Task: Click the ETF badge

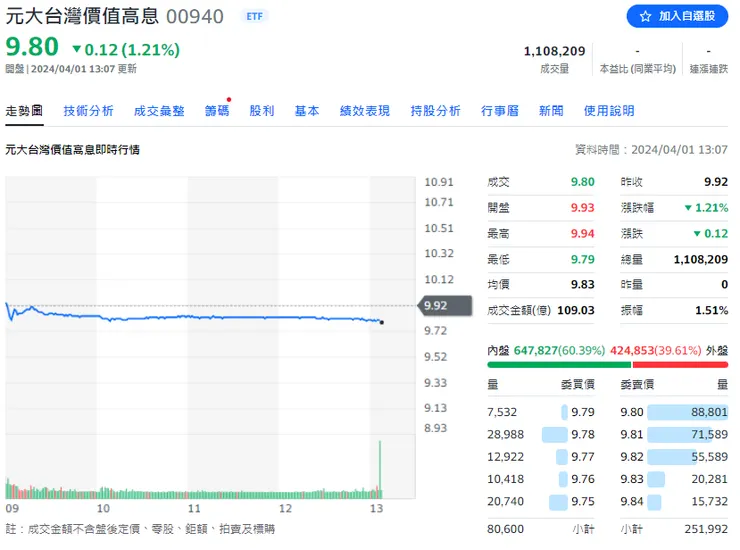Action: tap(254, 17)
